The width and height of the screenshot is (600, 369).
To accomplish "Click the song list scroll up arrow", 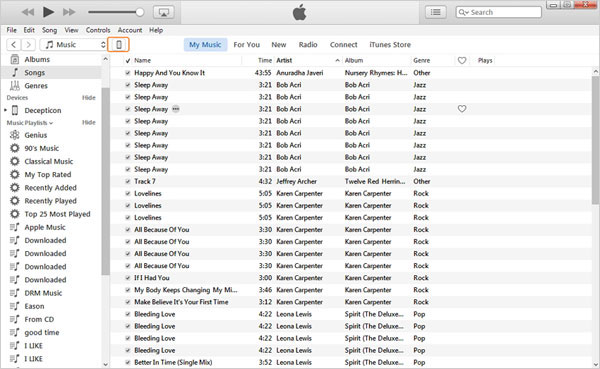I will click(x=596, y=72).
